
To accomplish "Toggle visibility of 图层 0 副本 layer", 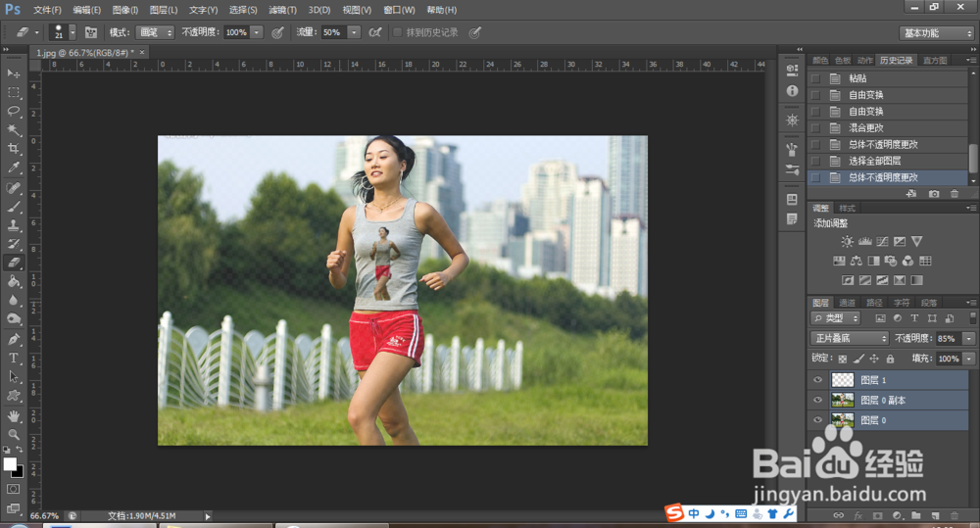I will [817, 400].
